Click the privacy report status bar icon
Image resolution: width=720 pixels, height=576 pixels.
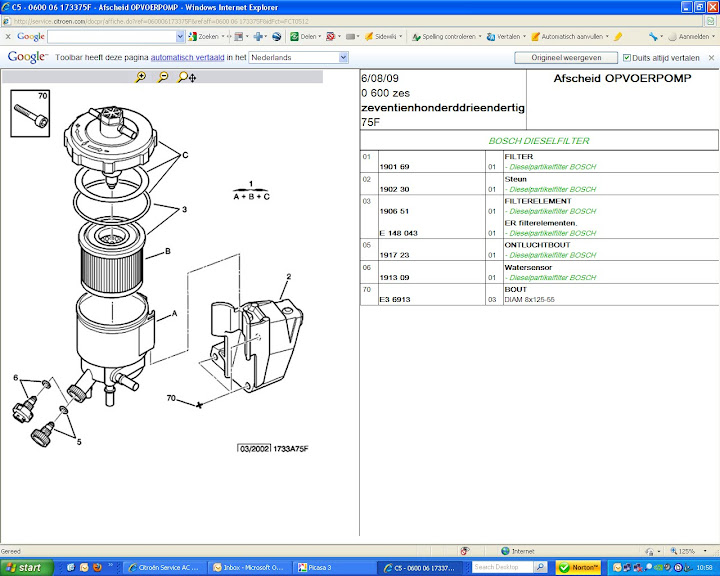point(465,551)
